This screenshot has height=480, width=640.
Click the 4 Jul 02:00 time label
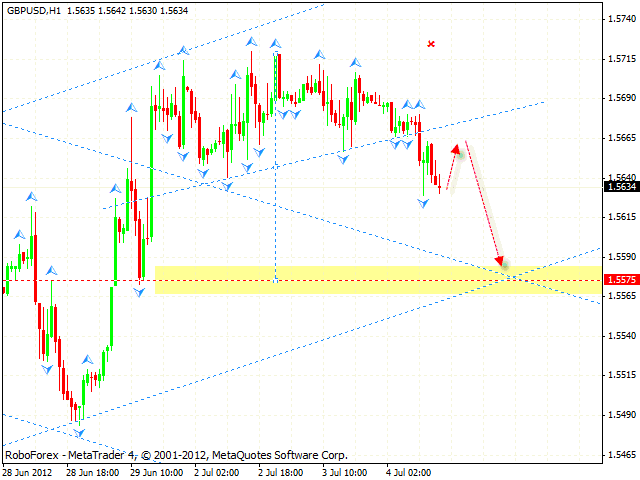point(409,473)
